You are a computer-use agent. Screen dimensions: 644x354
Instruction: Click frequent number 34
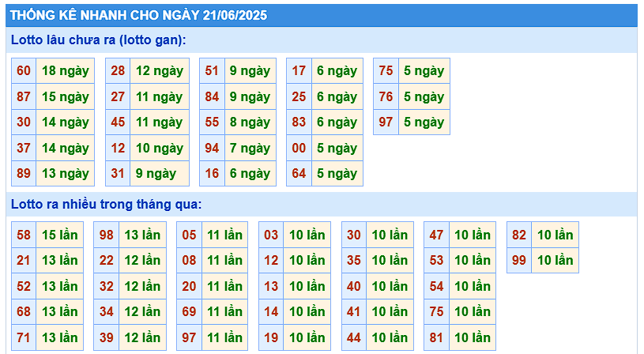[107, 311]
